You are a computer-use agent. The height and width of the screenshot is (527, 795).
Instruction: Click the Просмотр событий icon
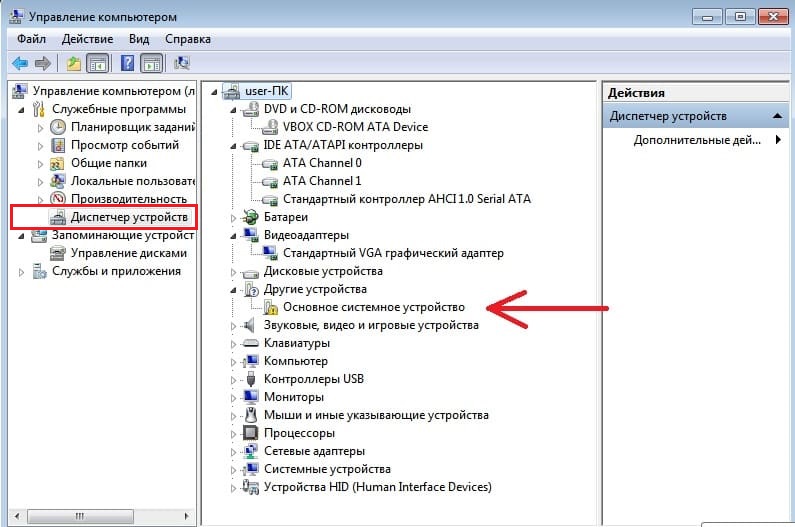coord(58,145)
